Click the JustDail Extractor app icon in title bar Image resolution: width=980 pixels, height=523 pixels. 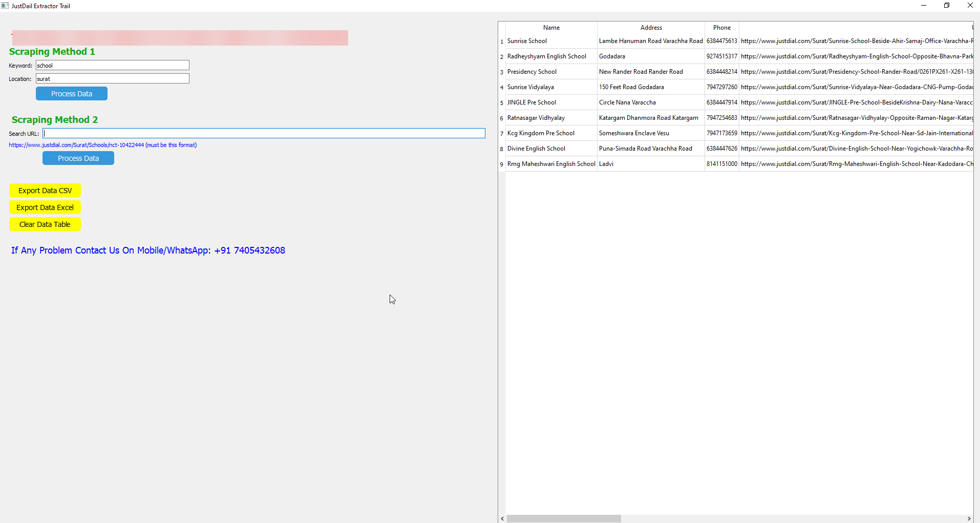(5, 6)
